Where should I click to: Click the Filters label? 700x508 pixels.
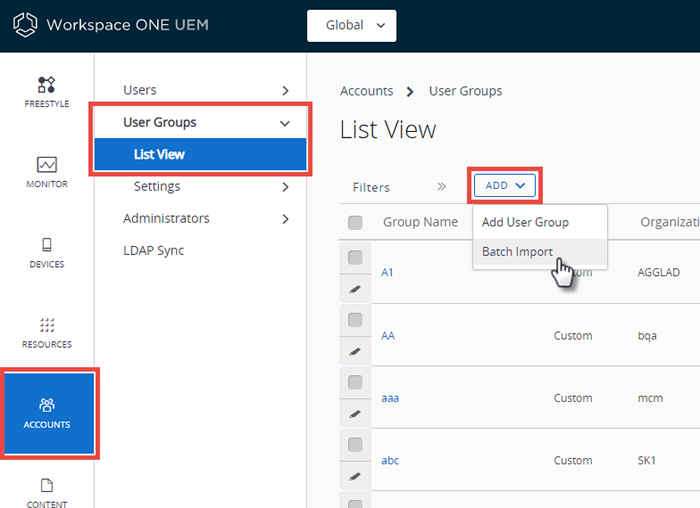[371, 187]
